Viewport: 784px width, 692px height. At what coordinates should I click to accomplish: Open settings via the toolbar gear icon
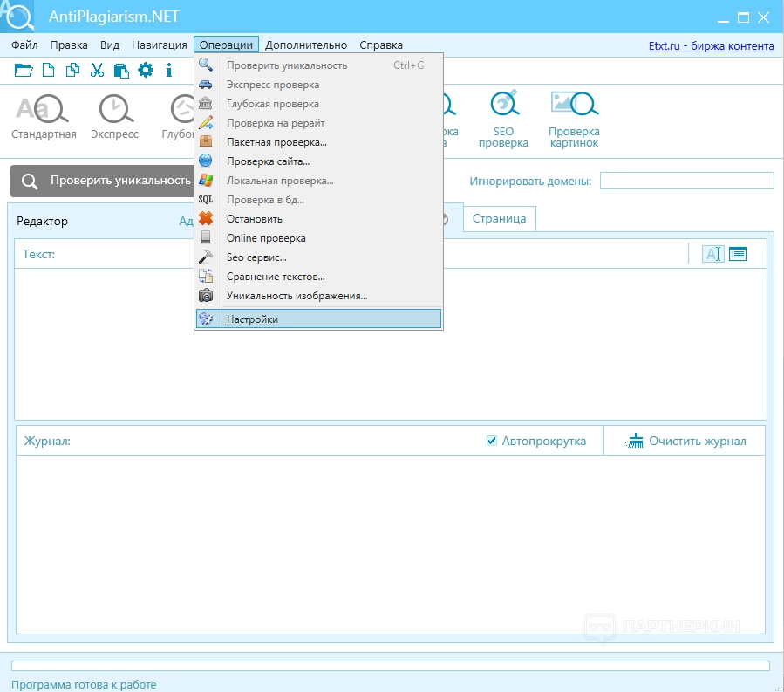click(x=146, y=70)
